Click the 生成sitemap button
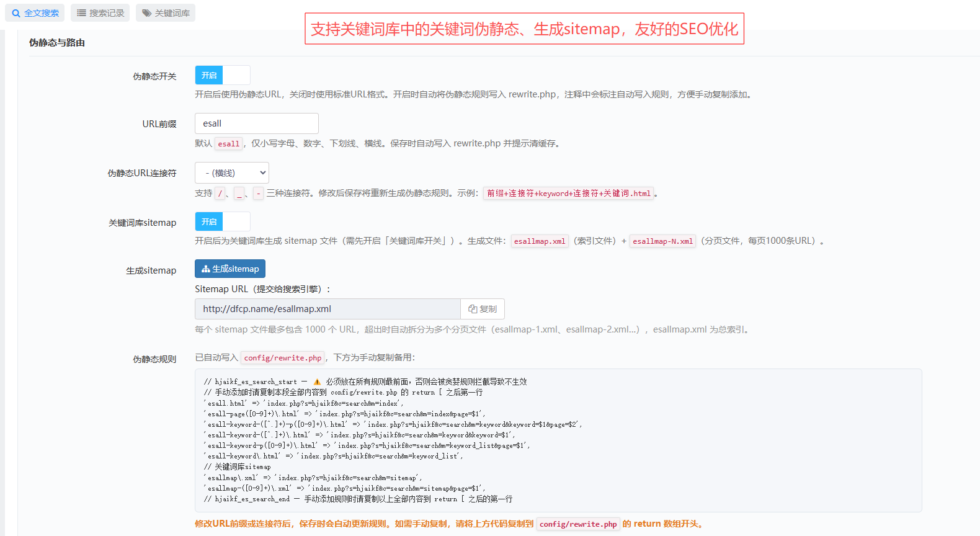 (x=230, y=269)
